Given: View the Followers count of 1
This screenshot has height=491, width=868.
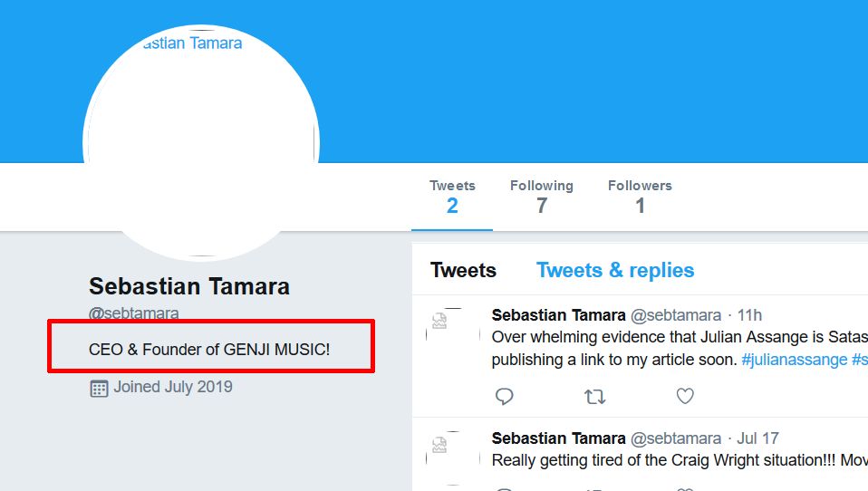Looking at the screenshot, I should click(640, 197).
